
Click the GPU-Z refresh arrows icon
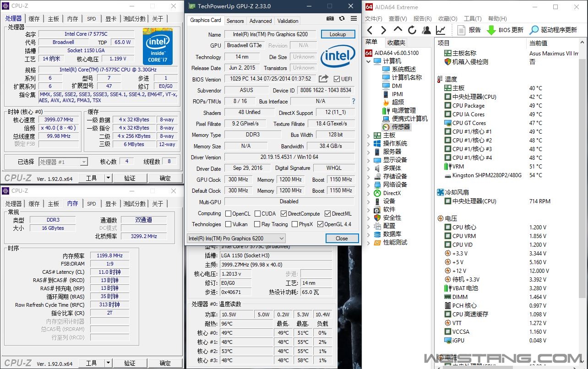click(x=342, y=18)
